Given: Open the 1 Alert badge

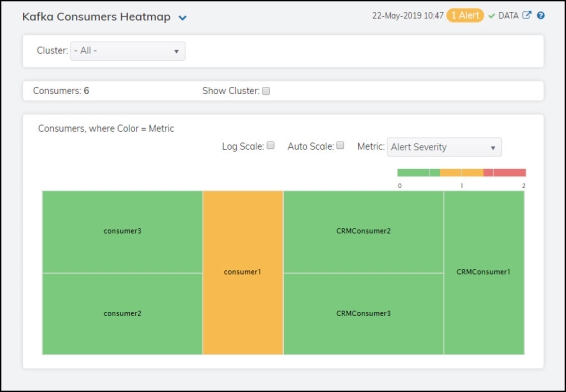Looking at the screenshot, I should tap(465, 16).
